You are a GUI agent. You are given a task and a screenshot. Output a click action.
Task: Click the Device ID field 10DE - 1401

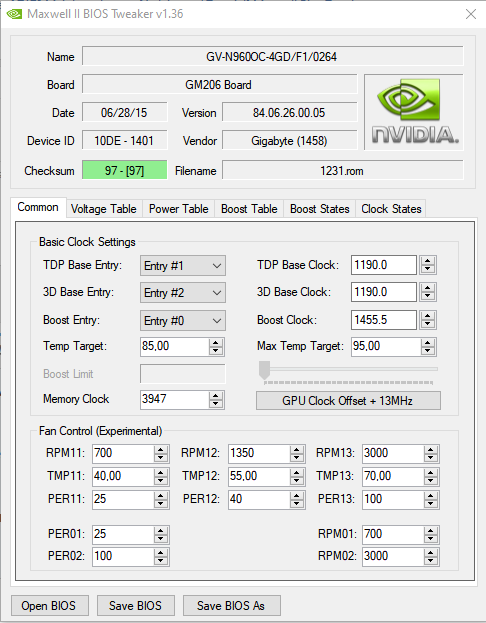[x=124, y=141]
